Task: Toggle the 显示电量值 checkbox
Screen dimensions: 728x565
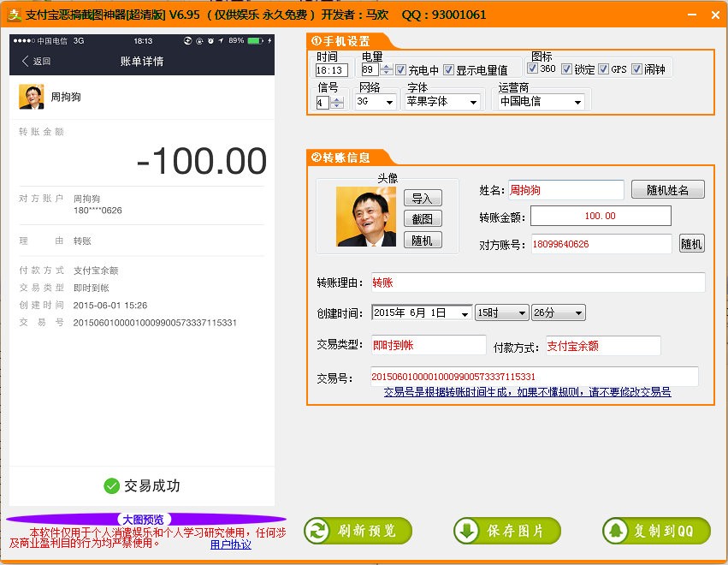Action: pyautogui.click(x=448, y=70)
